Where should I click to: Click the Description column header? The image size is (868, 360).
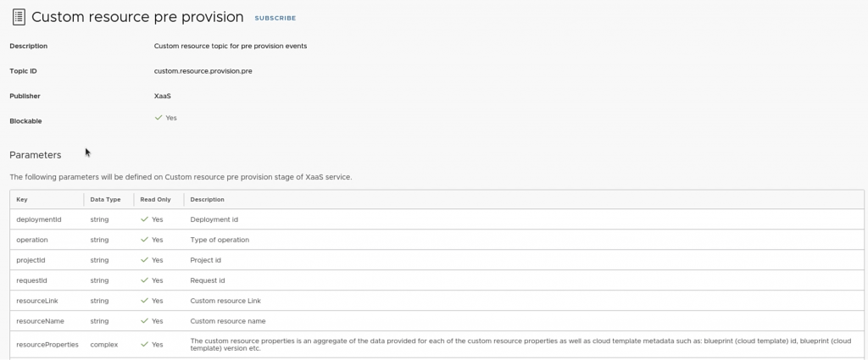click(207, 200)
